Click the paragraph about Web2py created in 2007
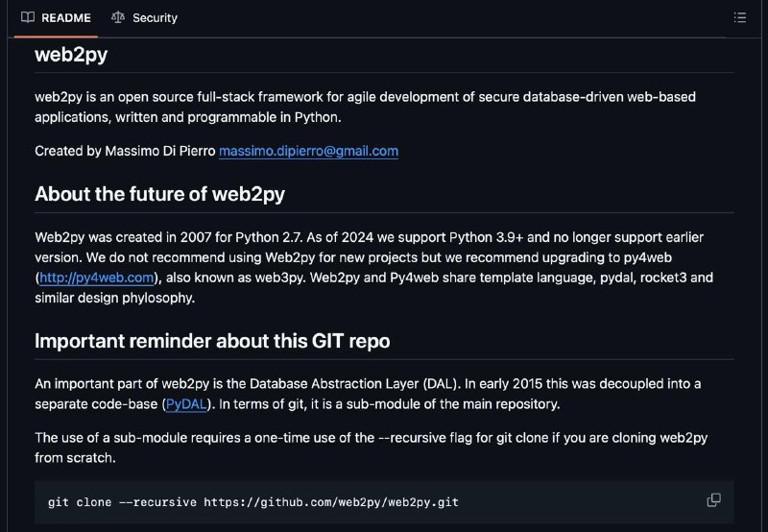Image resolution: width=768 pixels, height=532 pixels. pos(373,268)
